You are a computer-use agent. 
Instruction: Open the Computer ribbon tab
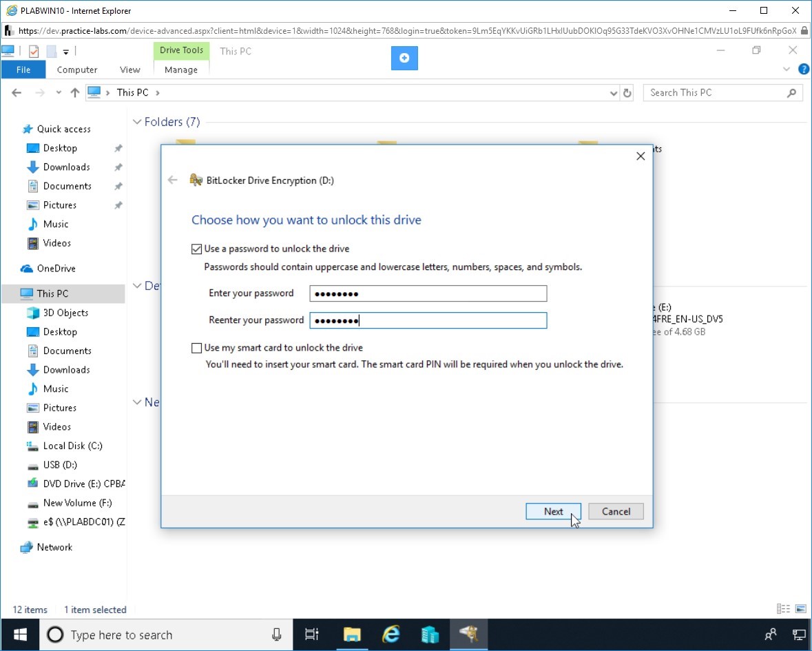pyautogui.click(x=76, y=70)
